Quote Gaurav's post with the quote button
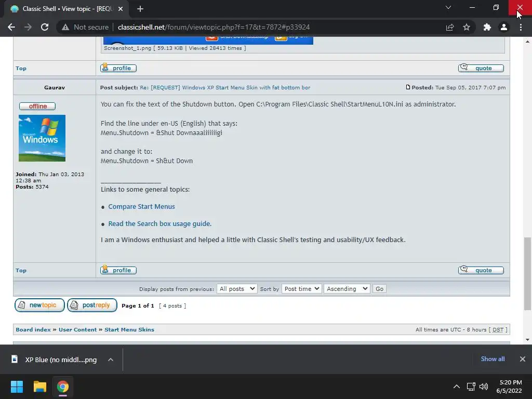Viewport: 532px width, 399px height. [481, 270]
